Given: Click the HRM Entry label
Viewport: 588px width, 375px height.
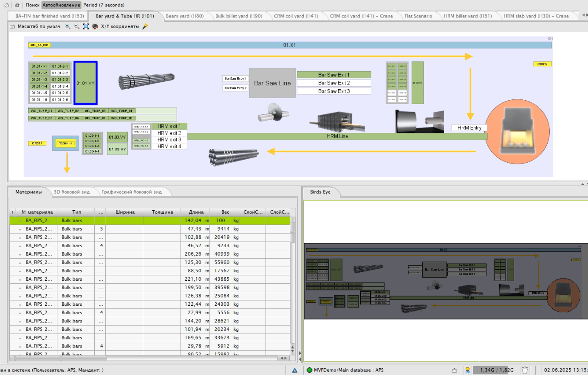Looking at the screenshot, I should tap(469, 128).
